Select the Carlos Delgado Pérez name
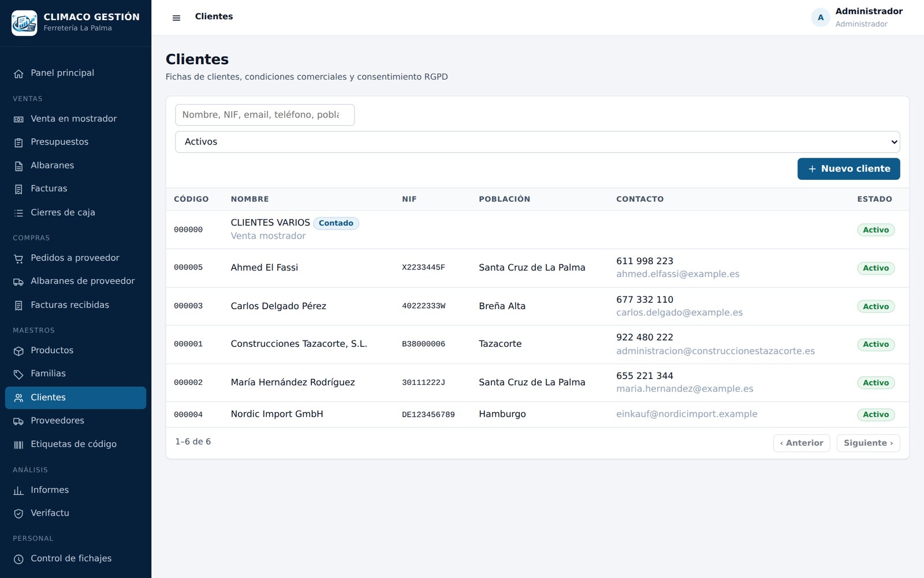This screenshot has height=578, width=924. coord(278,306)
